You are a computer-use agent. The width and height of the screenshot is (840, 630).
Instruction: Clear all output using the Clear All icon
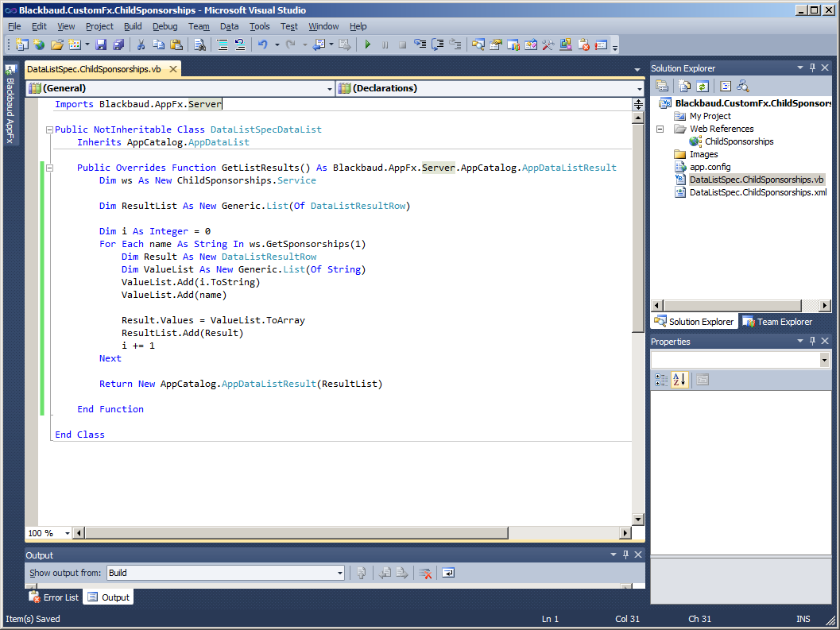click(425, 574)
